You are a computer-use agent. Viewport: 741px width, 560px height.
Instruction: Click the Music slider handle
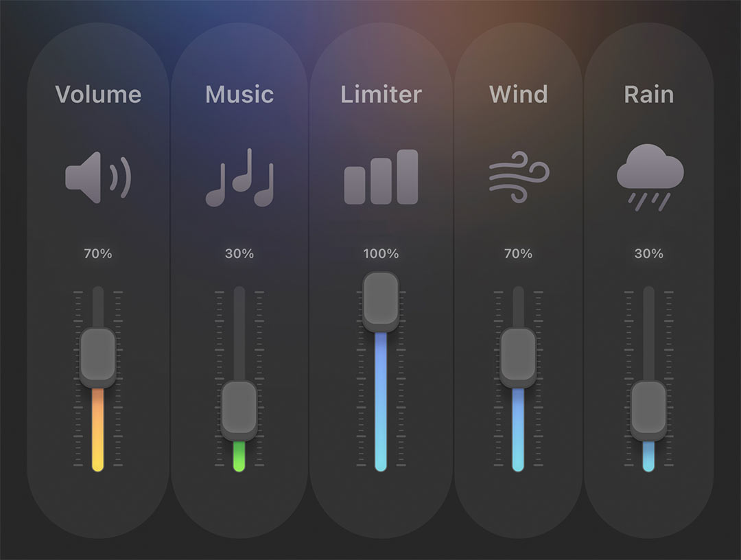pyautogui.click(x=239, y=410)
